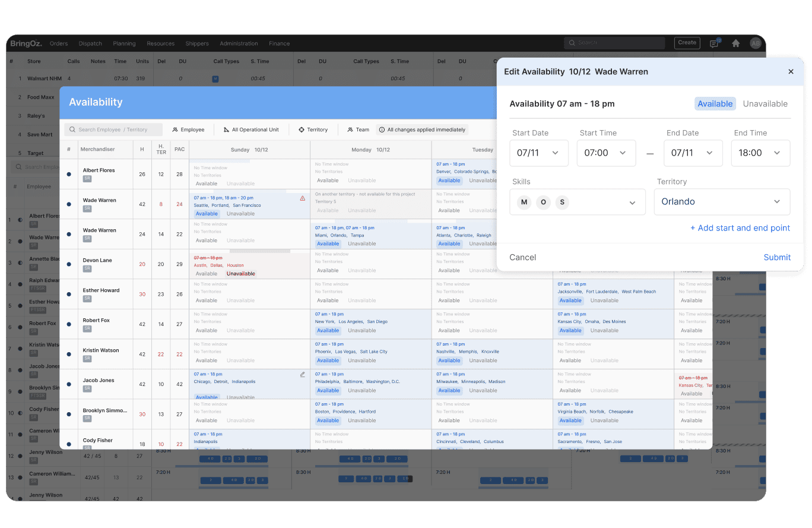Click the SR badge under Esther Howard
The image size is (812, 528).
point(87,298)
